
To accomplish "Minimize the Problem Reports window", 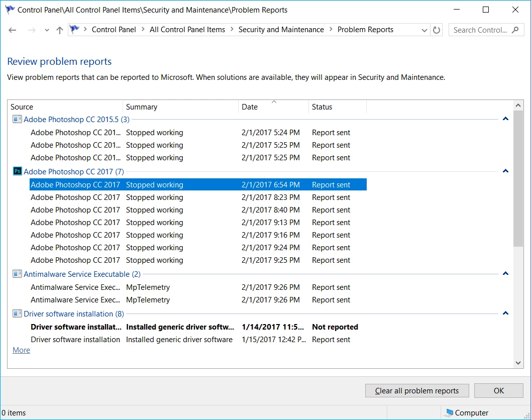I will (457, 10).
